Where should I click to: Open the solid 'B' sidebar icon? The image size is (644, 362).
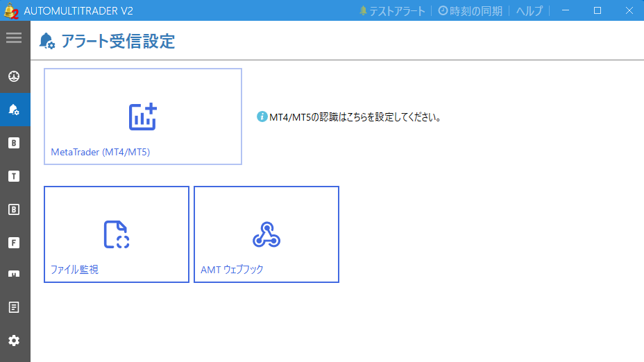pyautogui.click(x=14, y=143)
